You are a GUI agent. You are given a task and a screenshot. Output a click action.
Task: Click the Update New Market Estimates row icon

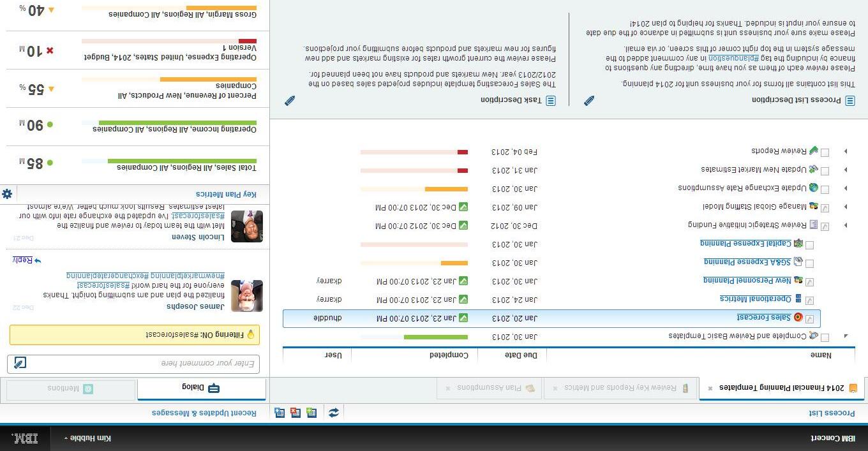tap(814, 169)
